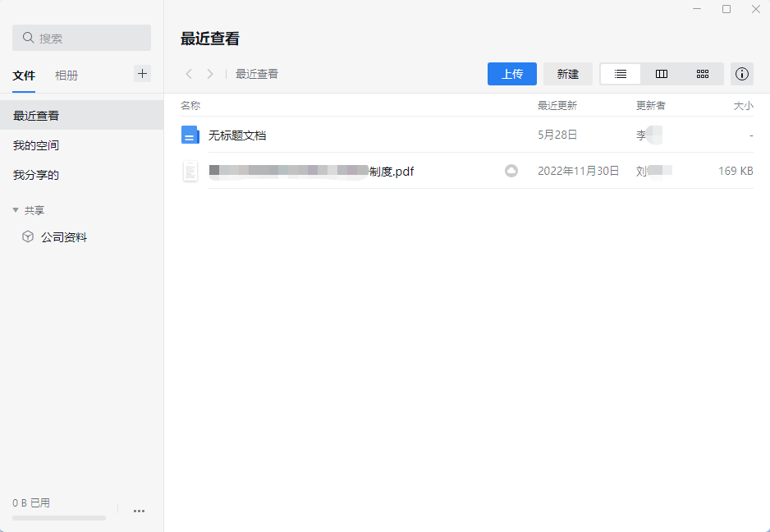This screenshot has width=770, height=532.
Task: Click the storage usage bar showing 0 B 已用
Action: (58, 518)
